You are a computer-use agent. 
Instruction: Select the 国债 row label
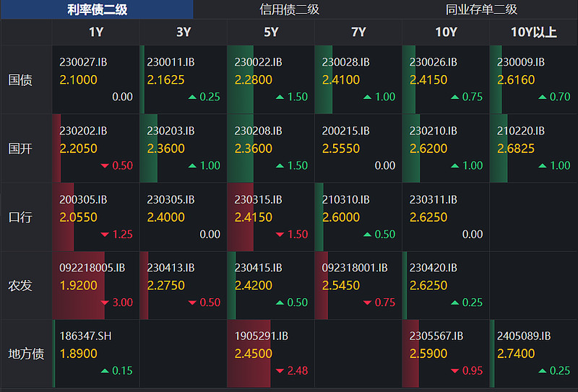(x=20, y=80)
